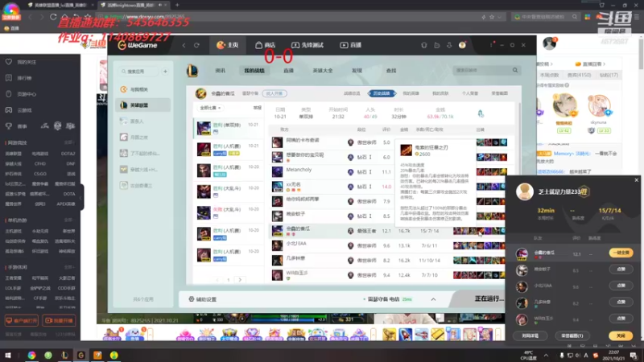The height and width of the screenshot is (362, 644).
Task: Click the share icon beside the gold totals
Action: point(481,113)
